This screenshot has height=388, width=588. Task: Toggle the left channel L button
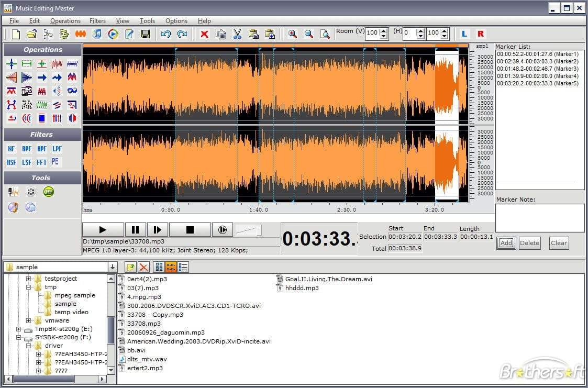coord(464,34)
